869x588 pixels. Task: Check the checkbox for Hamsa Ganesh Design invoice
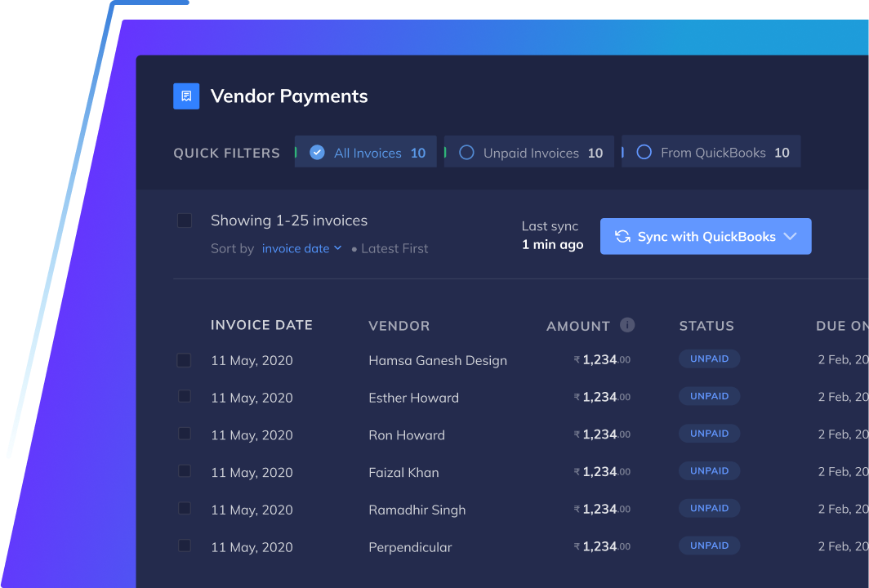point(185,360)
